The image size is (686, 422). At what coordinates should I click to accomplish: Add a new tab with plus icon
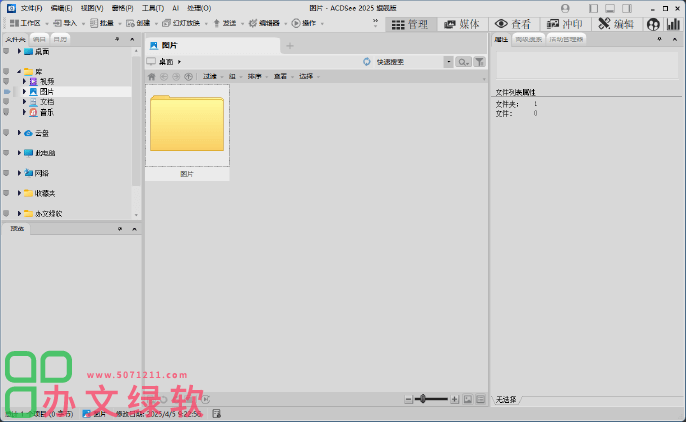pos(290,45)
